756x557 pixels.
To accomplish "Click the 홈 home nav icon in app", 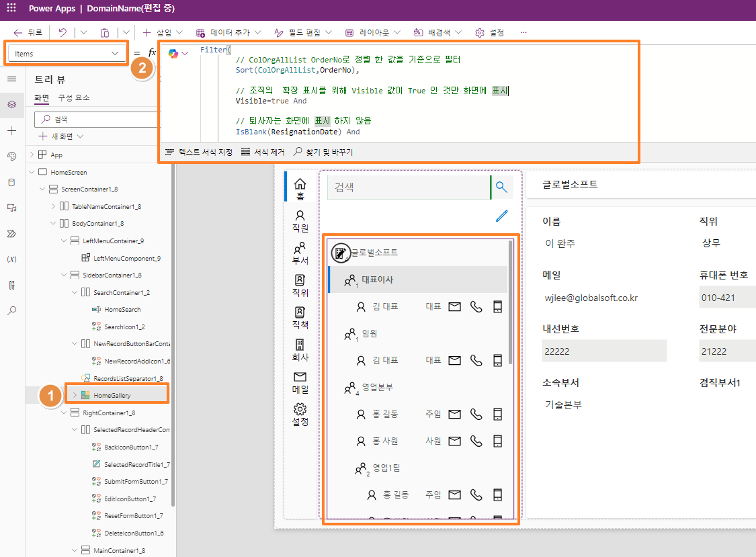I will (300, 189).
